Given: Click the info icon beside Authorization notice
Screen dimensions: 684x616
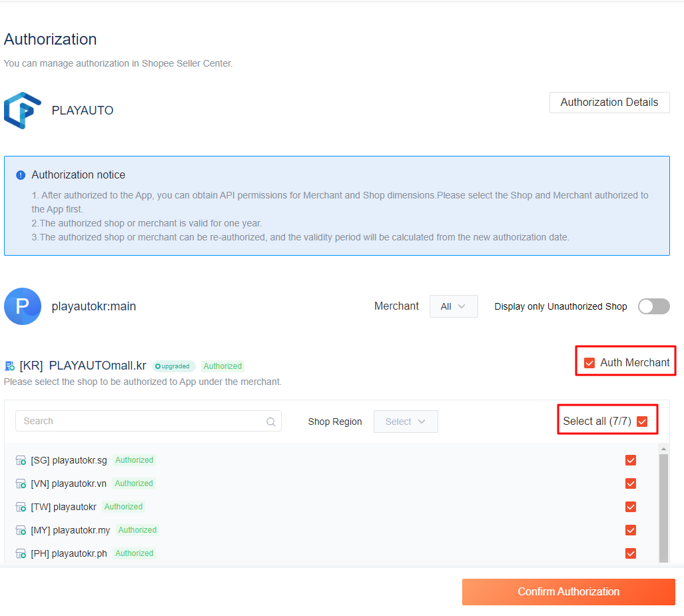Looking at the screenshot, I should 21,175.
